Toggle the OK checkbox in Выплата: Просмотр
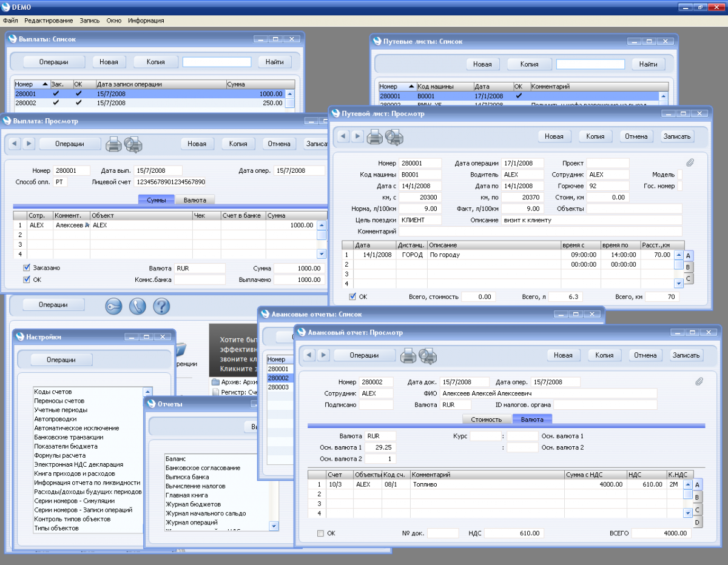This screenshot has width=728, height=565. [27, 280]
